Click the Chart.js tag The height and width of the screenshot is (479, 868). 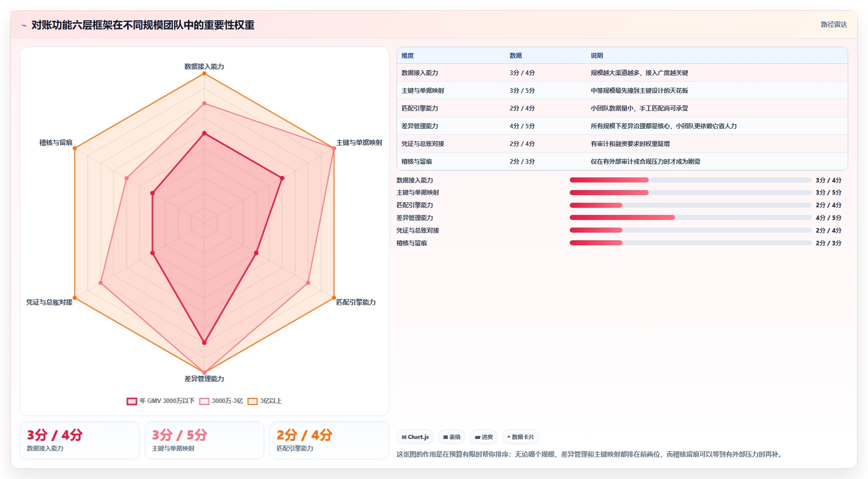415,437
